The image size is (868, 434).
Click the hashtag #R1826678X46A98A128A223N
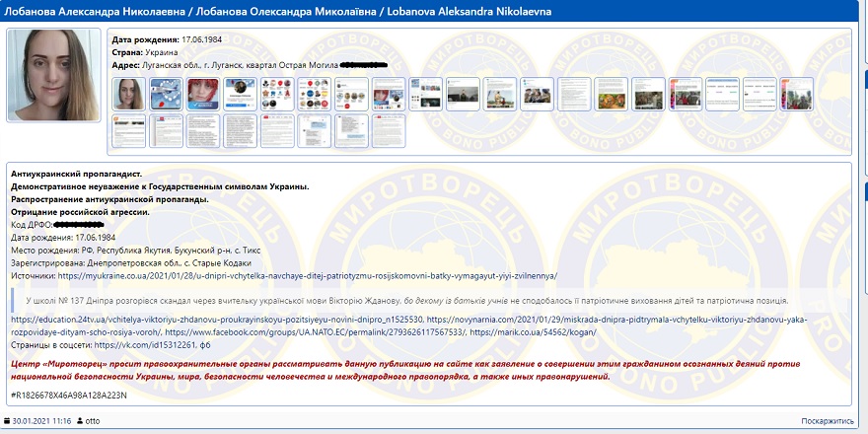[x=69, y=396]
